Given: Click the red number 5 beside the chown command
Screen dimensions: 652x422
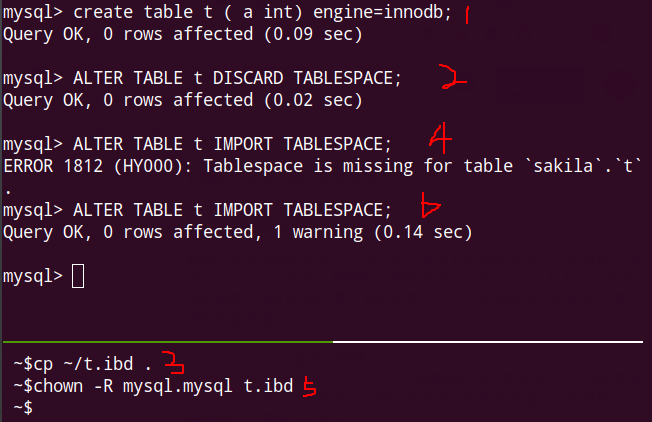Looking at the screenshot, I should [310, 385].
